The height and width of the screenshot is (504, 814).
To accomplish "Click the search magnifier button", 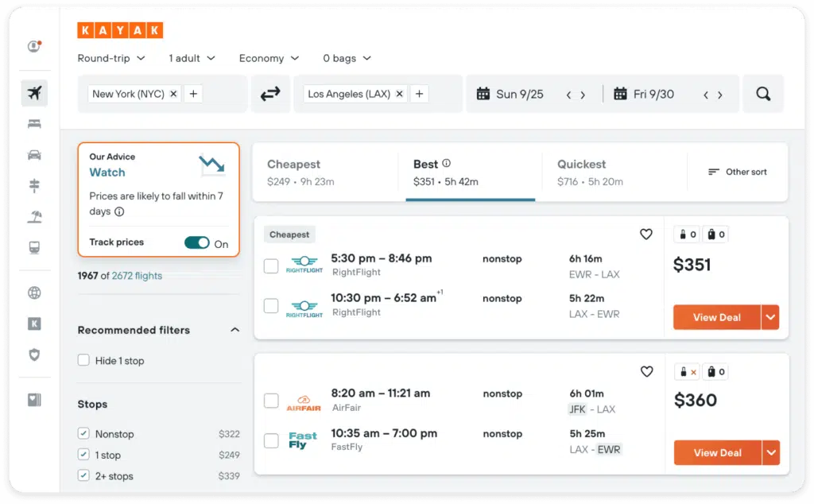I will point(763,94).
